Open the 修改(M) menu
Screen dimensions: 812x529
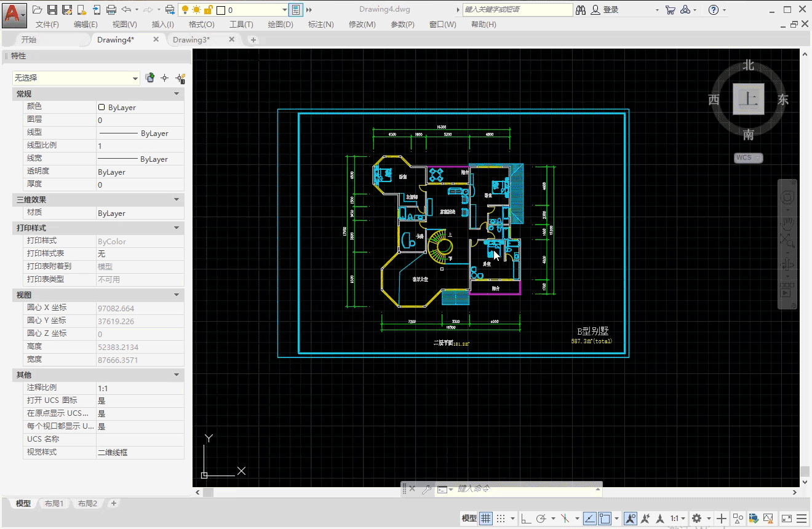click(x=362, y=25)
